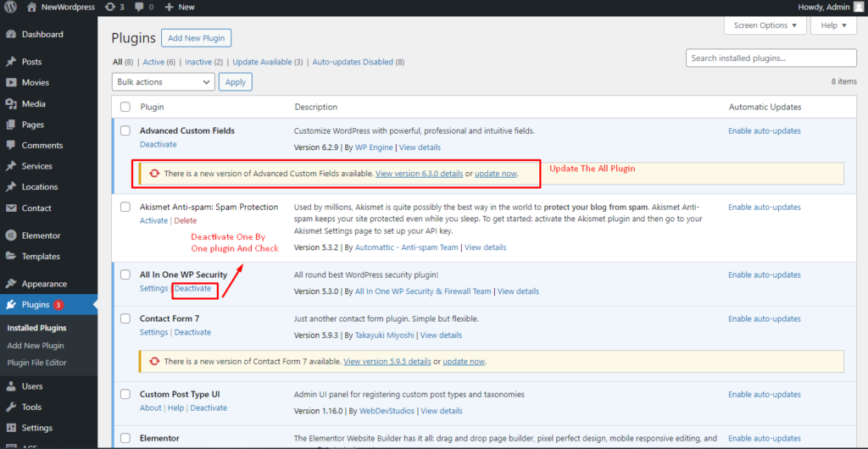This screenshot has height=449, width=868.
Task: Check the Advanced Custom Fields checkbox
Action: pos(125,130)
